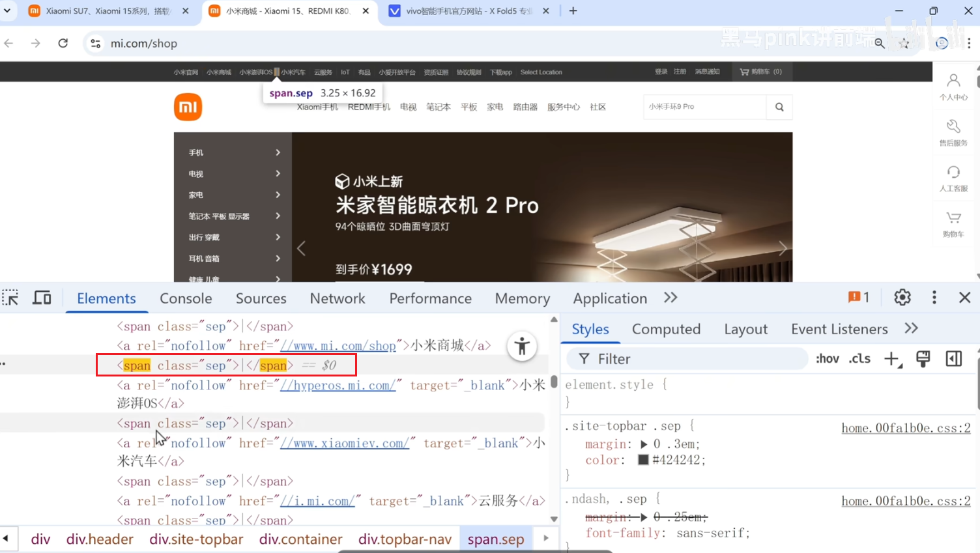
Task: Click the #424242 color swatch
Action: (x=643, y=460)
